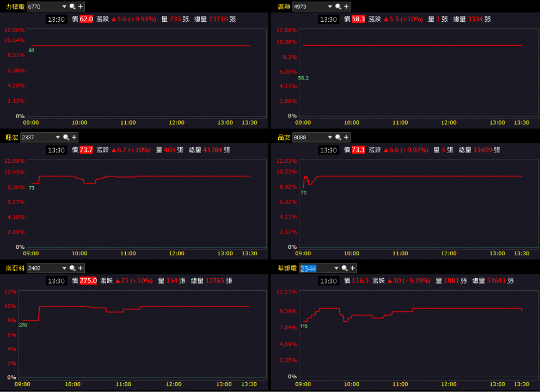
Task: Click the search magnifier icon next to 2408
Action: point(72,268)
